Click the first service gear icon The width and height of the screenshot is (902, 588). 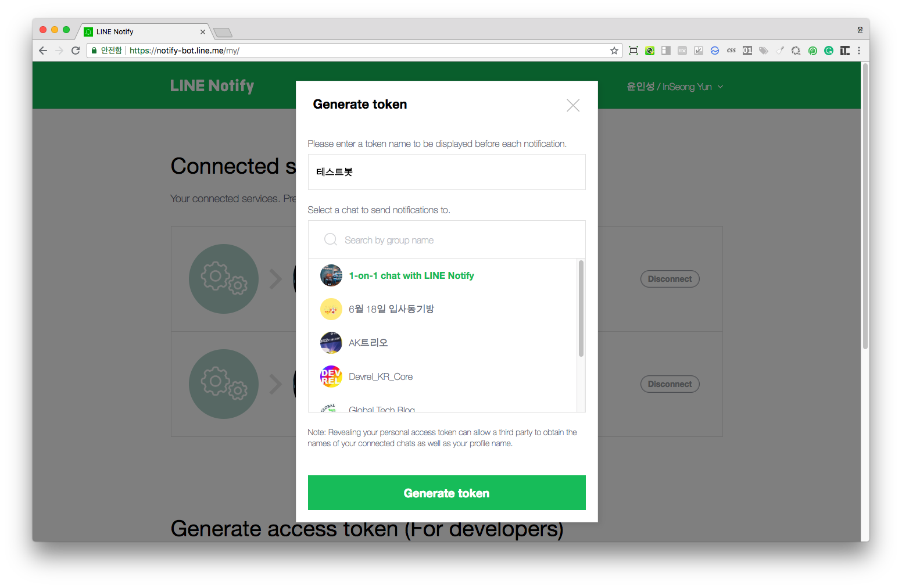click(x=224, y=279)
